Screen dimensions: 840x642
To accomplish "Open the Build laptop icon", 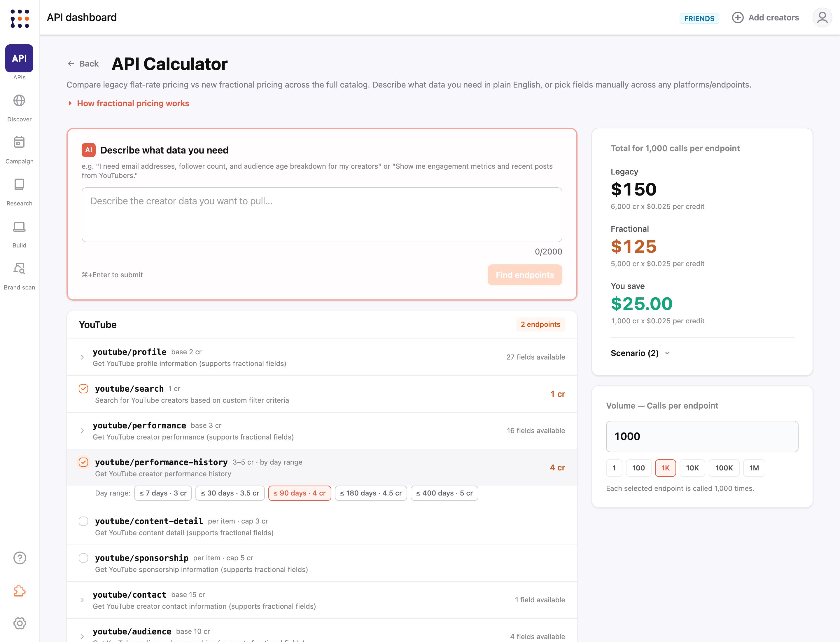I will click(19, 227).
